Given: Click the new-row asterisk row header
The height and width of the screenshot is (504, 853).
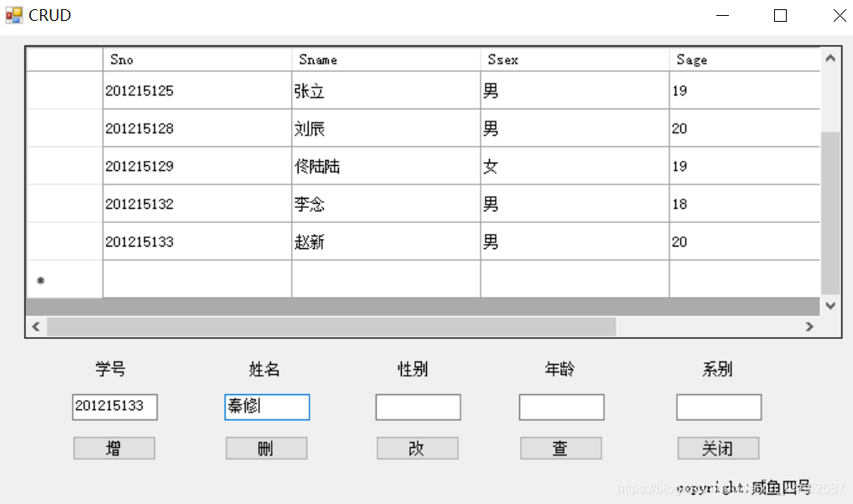Looking at the screenshot, I should coord(65,279).
